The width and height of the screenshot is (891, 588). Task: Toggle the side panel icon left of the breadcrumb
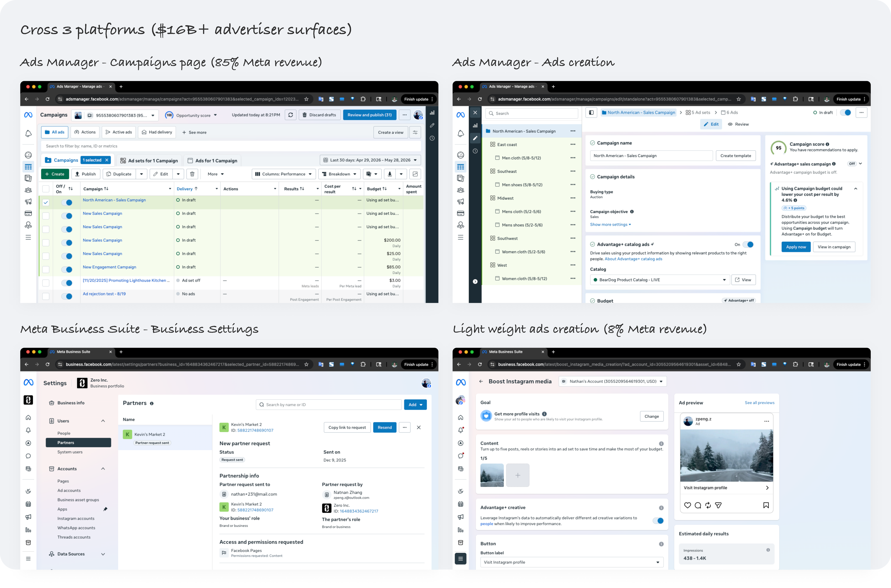(591, 113)
